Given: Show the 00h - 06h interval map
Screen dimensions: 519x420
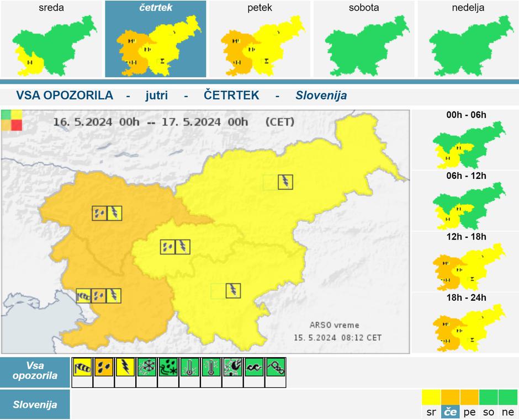Looking at the screenshot, I should coord(466,141).
